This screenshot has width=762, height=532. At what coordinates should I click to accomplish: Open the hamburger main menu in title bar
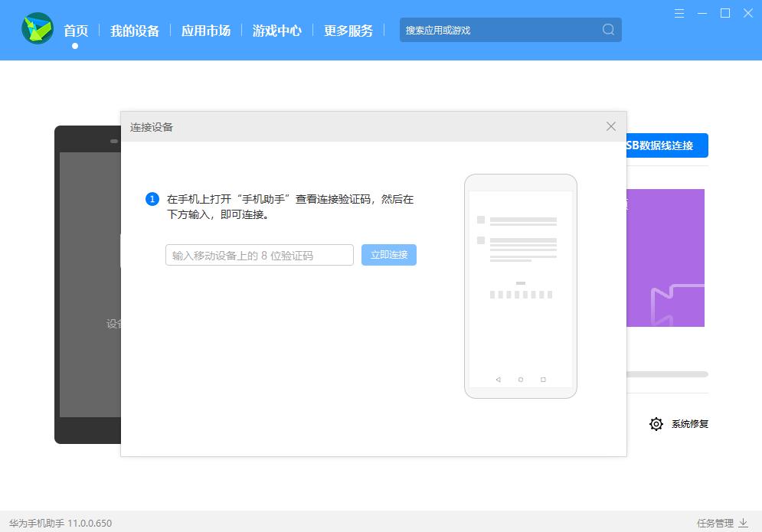click(x=680, y=13)
